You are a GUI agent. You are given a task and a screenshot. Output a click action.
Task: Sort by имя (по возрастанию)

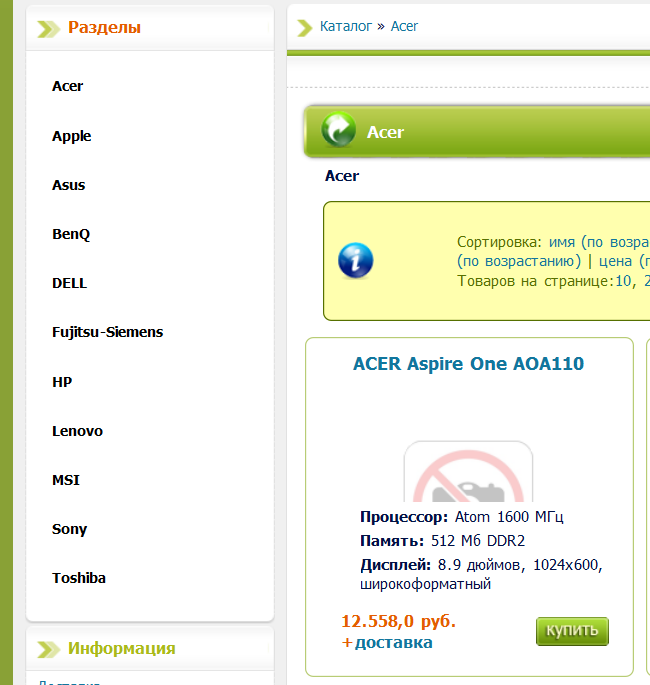tap(599, 242)
